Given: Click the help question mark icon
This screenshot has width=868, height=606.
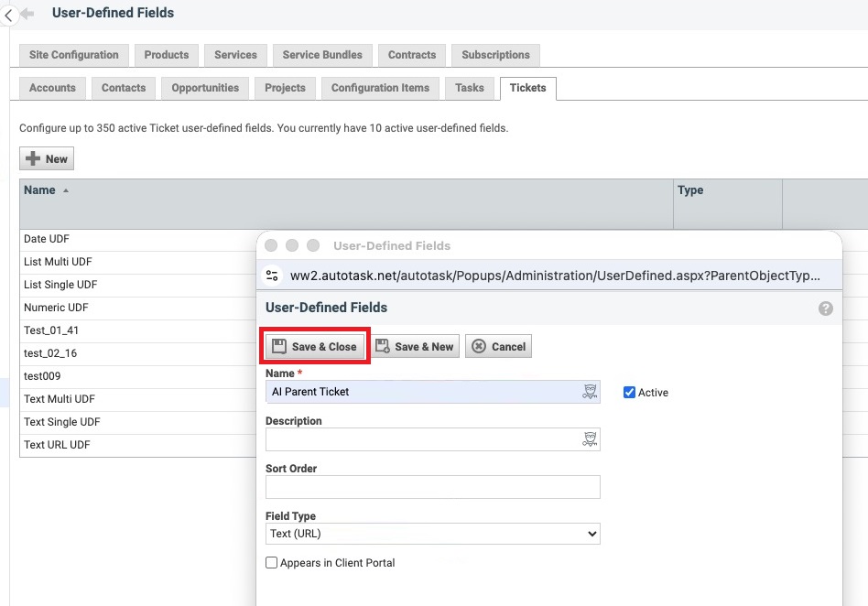Looking at the screenshot, I should (x=825, y=308).
